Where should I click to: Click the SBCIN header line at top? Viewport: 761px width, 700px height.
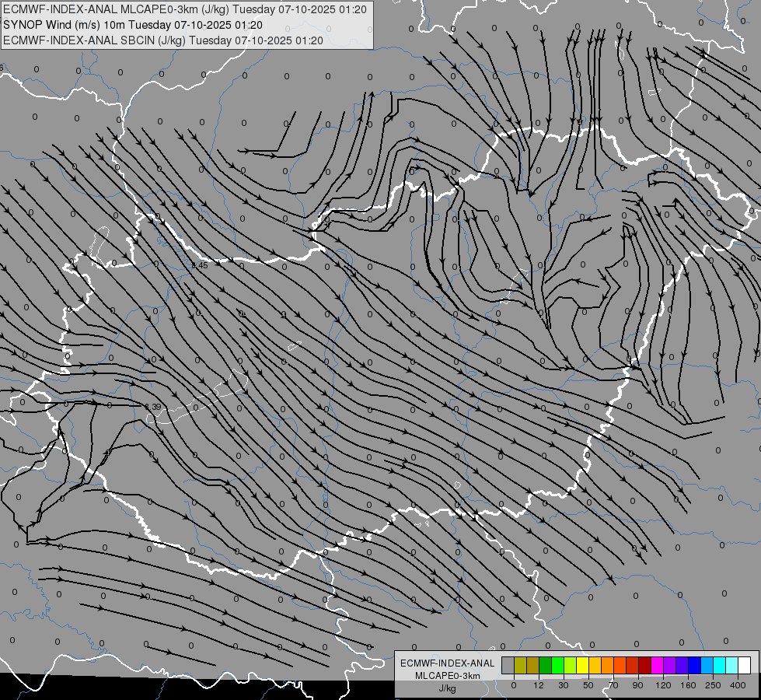coord(163,40)
